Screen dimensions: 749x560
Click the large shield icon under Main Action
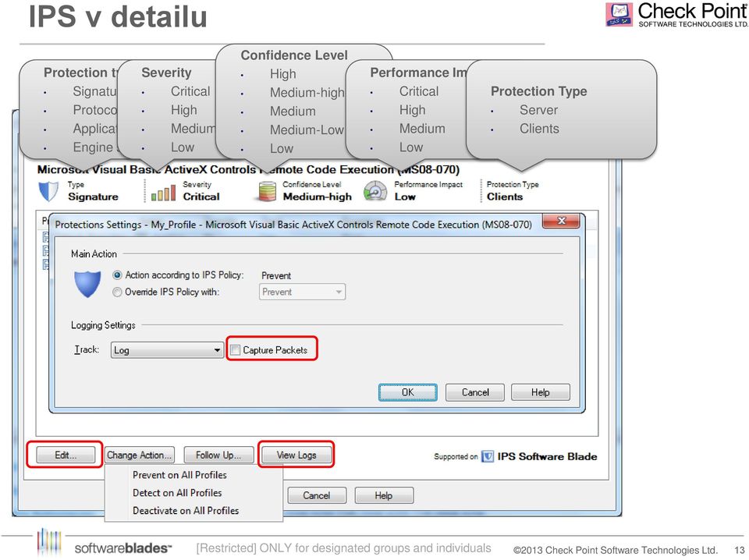[87, 284]
